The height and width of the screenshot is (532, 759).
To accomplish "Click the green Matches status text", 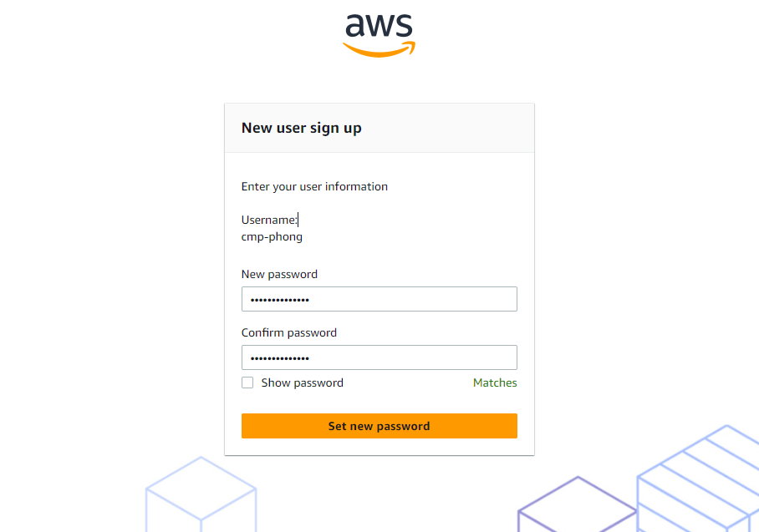I will (495, 383).
